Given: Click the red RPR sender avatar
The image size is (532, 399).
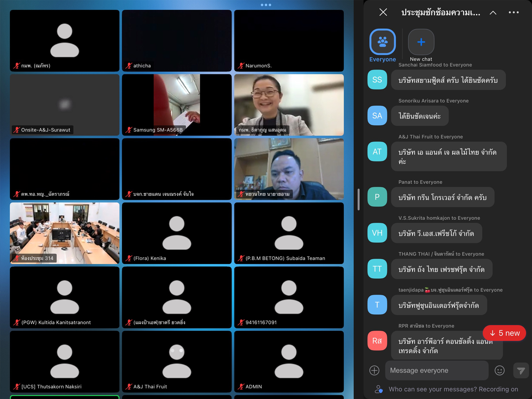Looking at the screenshot, I should 377,341.
